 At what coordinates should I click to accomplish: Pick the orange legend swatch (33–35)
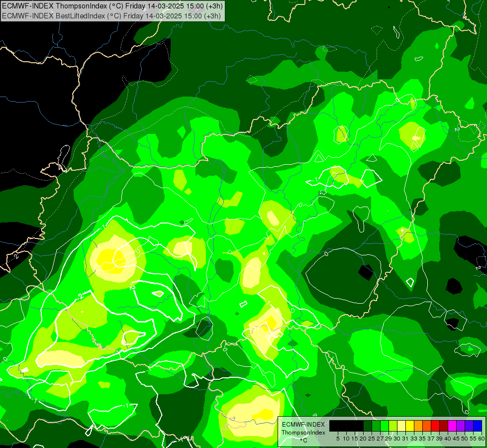click(418, 426)
